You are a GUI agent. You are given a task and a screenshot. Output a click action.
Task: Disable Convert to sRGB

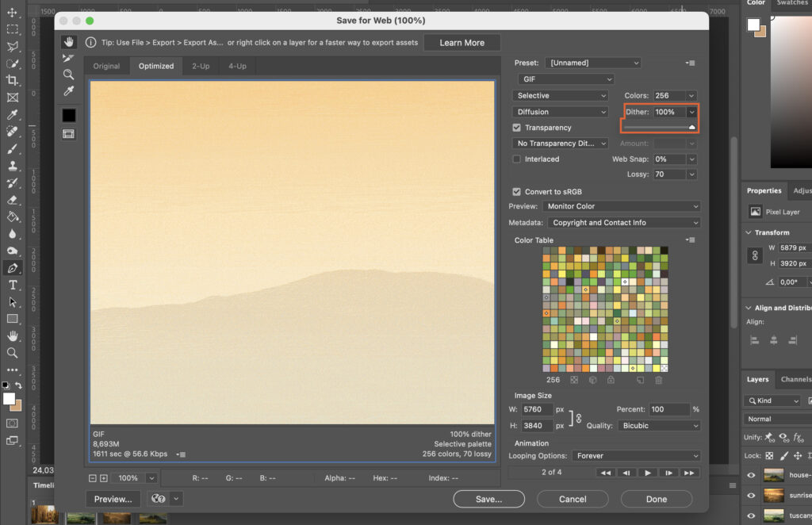coord(516,191)
